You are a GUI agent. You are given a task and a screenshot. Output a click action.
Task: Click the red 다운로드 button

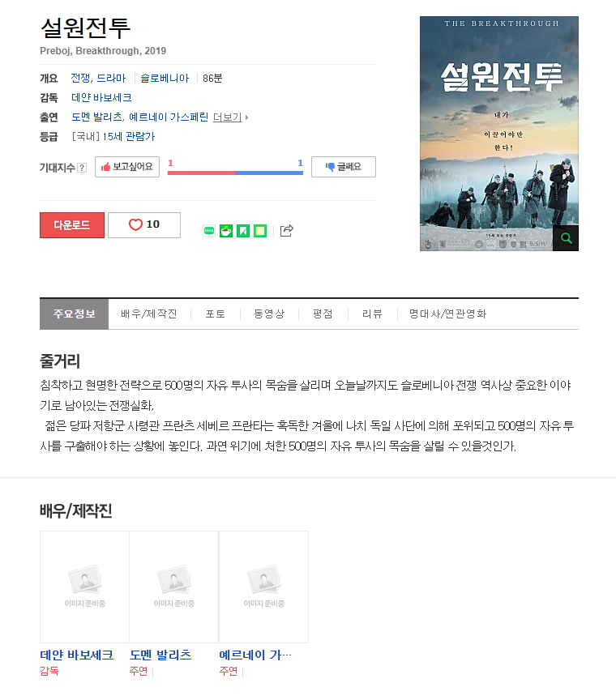(x=72, y=225)
